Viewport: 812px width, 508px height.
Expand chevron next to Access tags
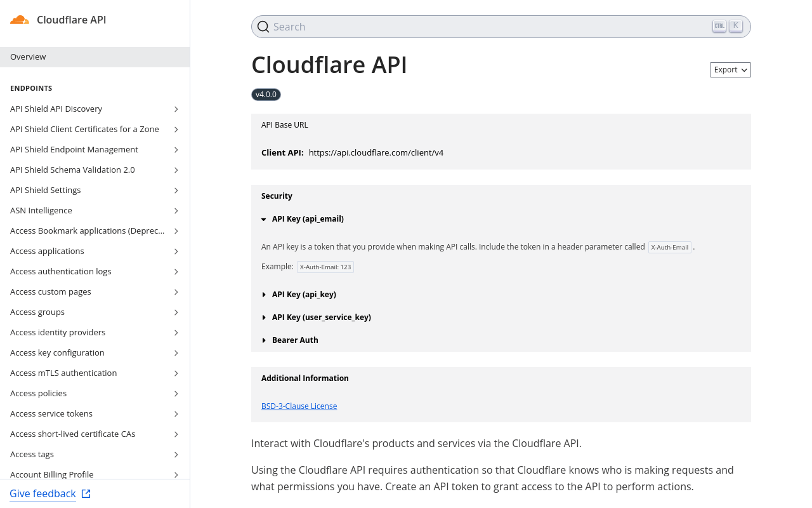[x=176, y=455]
